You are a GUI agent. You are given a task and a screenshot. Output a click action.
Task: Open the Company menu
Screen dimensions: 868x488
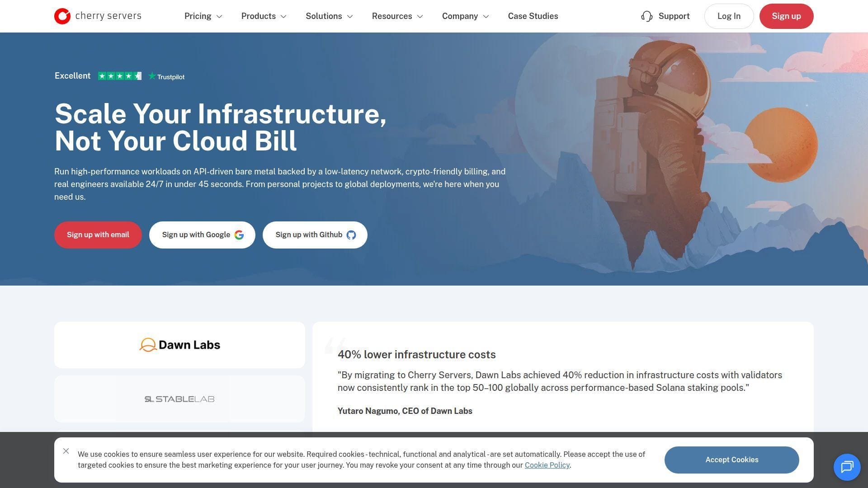pyautogui.click(x=466, y=16)
